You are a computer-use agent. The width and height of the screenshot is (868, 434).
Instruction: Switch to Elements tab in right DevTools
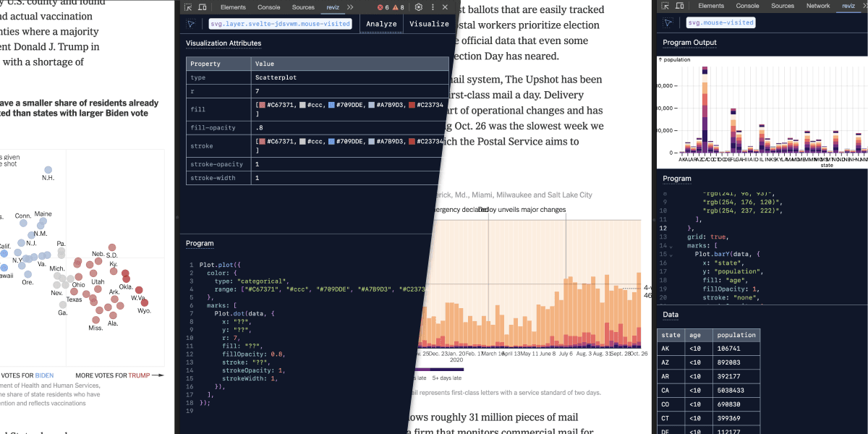pyautogui.click(x=712, y=6)
